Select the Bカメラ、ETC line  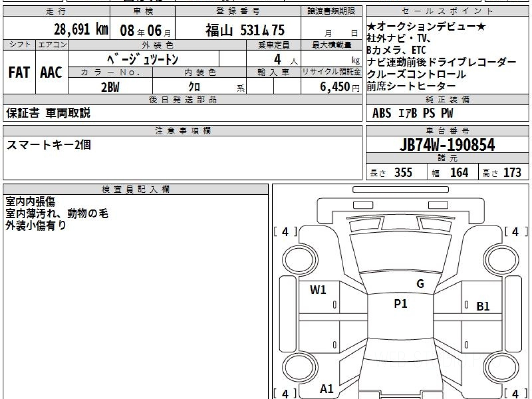click(397, 50)
